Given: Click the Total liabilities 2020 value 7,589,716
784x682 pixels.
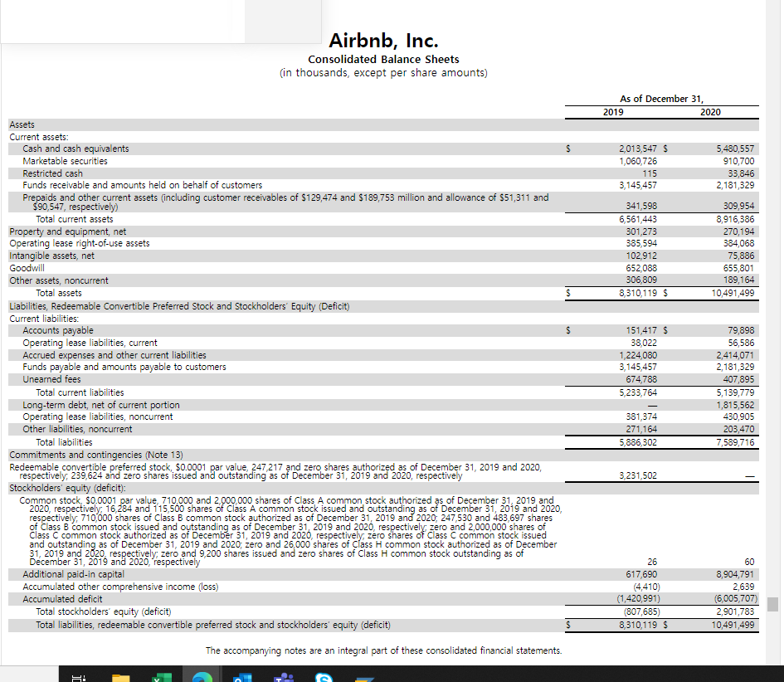Looking at the screenshot, I should [735, 442].
